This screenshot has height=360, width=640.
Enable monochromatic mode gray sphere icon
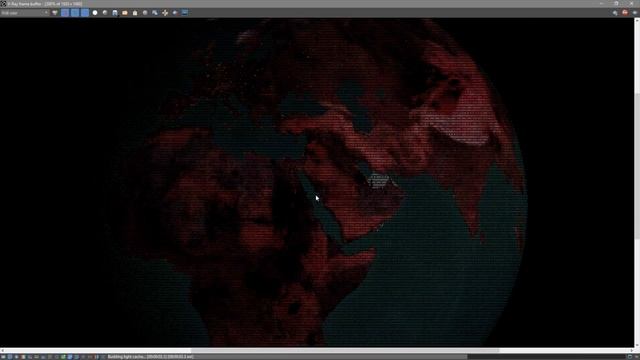pyautogui.click(x=105, y=13)
